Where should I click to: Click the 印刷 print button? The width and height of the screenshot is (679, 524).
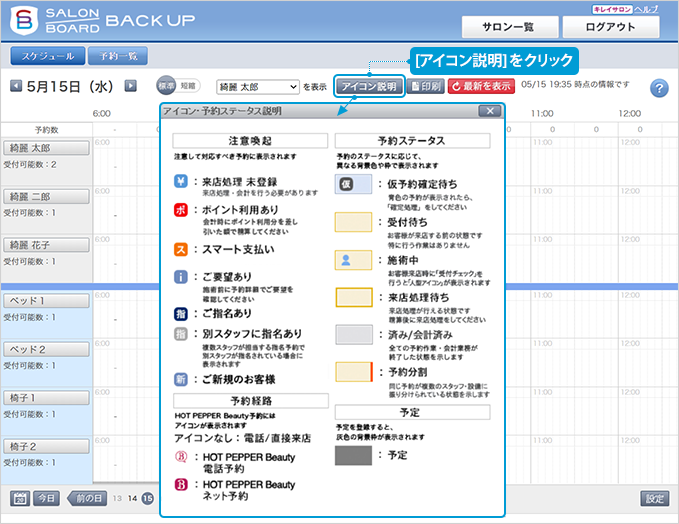[x=426, y=86]
